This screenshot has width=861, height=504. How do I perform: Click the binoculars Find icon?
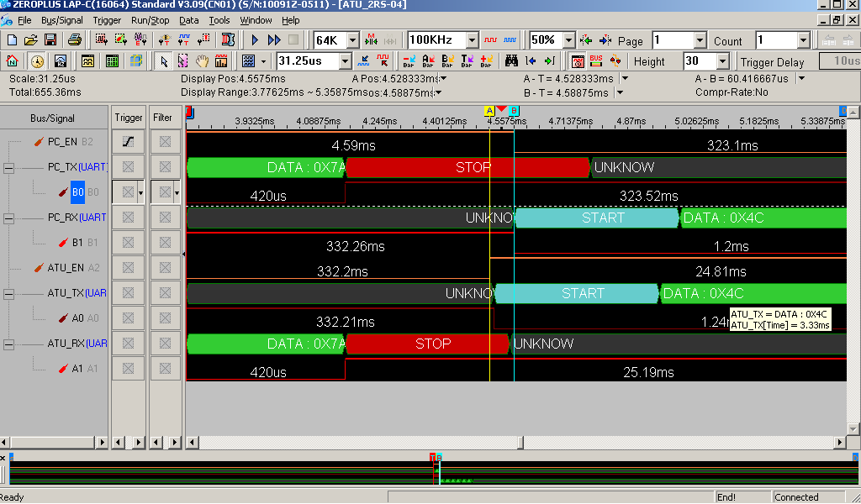click(x=510, y=61)
